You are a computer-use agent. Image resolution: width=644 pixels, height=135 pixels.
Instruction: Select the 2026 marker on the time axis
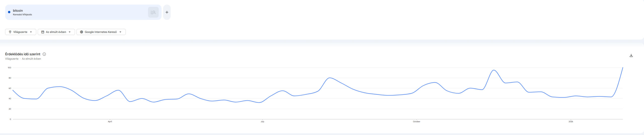tap(571, 122)
